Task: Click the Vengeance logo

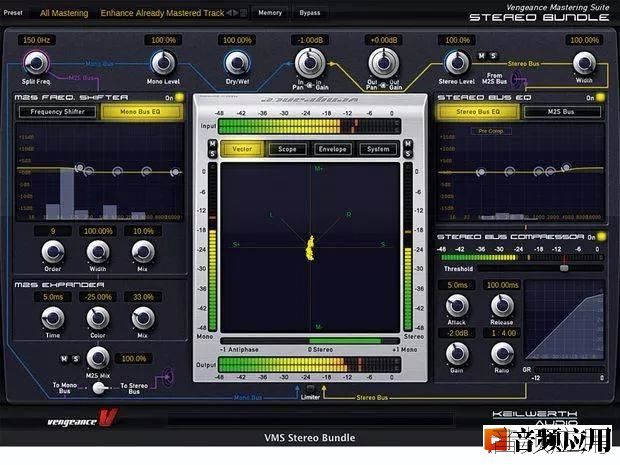Action: pos(82,419)
